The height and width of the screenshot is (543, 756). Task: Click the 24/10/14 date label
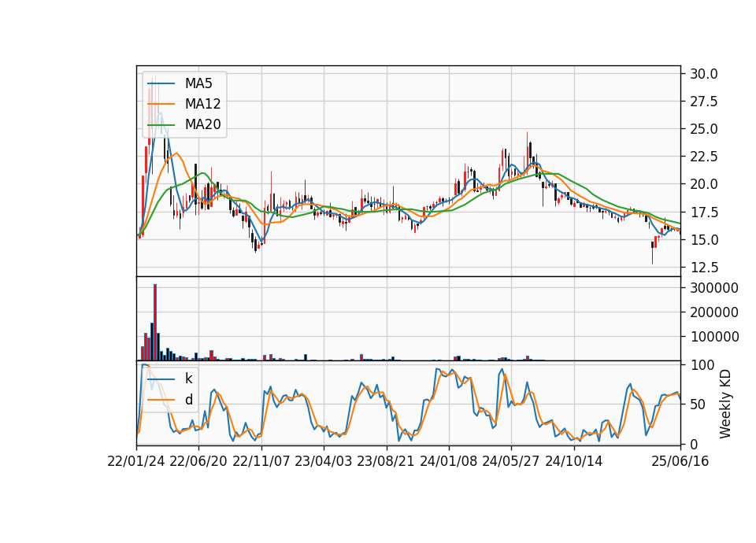point(574,461)
